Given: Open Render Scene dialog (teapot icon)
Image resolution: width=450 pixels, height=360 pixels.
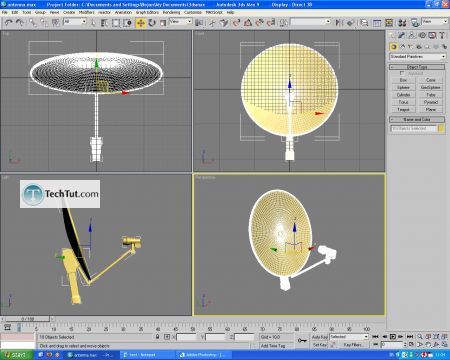Looking at the screenshot, I should [x=415, y=23].
